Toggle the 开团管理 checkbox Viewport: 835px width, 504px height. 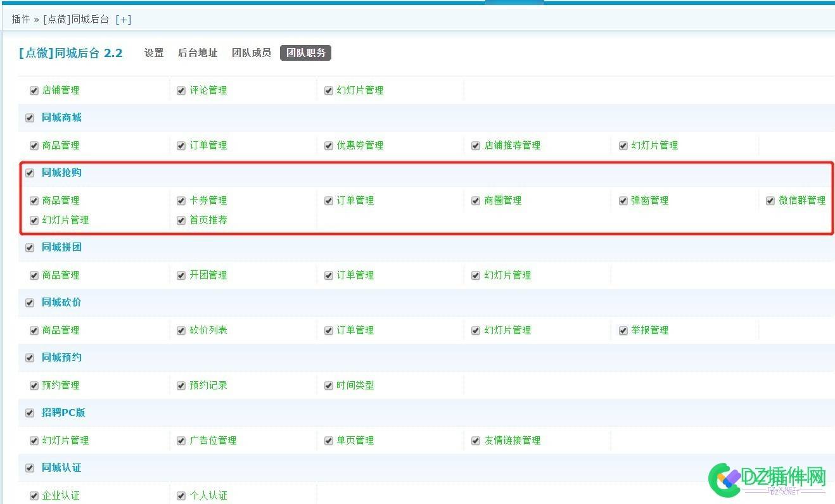(181, 275)
